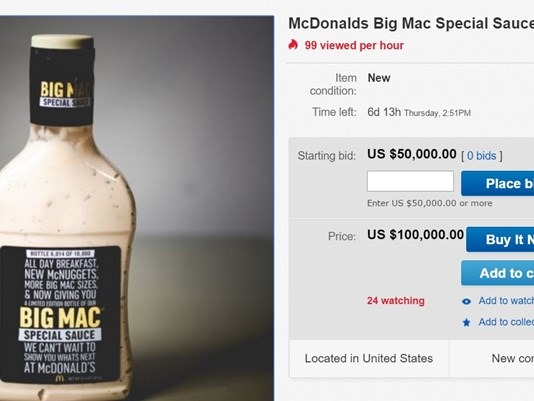This screenshot has height=401, width=534.
Task: Open the Add to collection link
Action: click(x=506, y=322)
